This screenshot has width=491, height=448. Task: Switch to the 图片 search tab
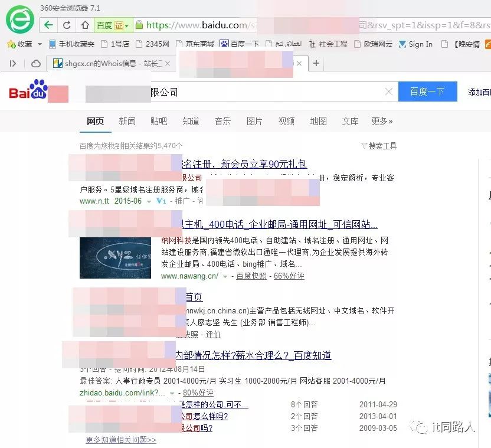(254, 121)
